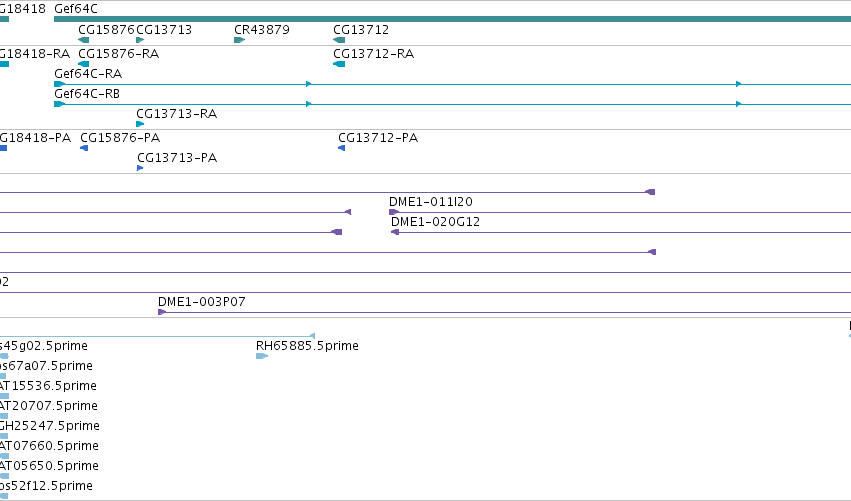Select the Gef64C-RB first exon glyph
The height and width of the screenshot is (501, 851).
pyautogui.click(x=60, y=104)
